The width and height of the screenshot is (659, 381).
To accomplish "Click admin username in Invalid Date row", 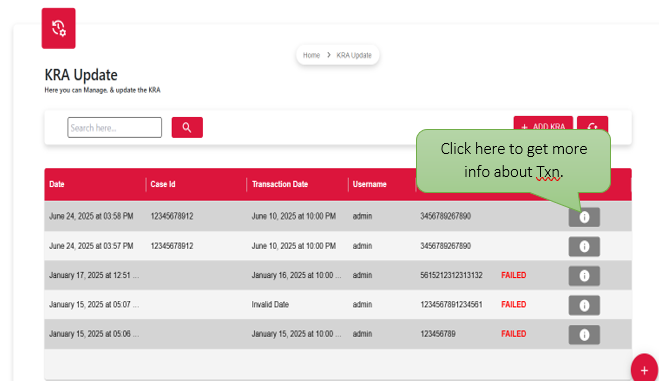I will (x=362, y=305).
